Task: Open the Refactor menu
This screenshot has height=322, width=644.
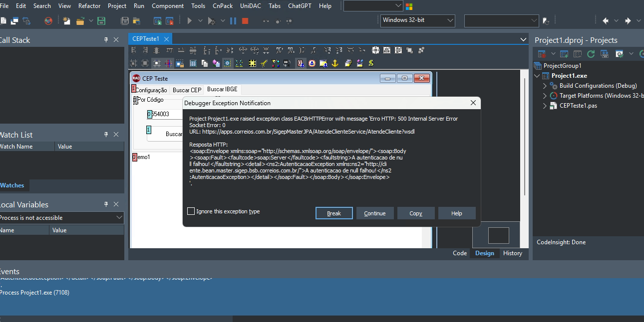Action: click(89, 6)
